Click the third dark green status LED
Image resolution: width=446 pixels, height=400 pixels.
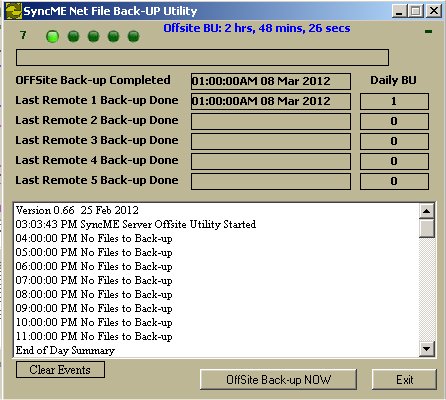pos(93,36)
